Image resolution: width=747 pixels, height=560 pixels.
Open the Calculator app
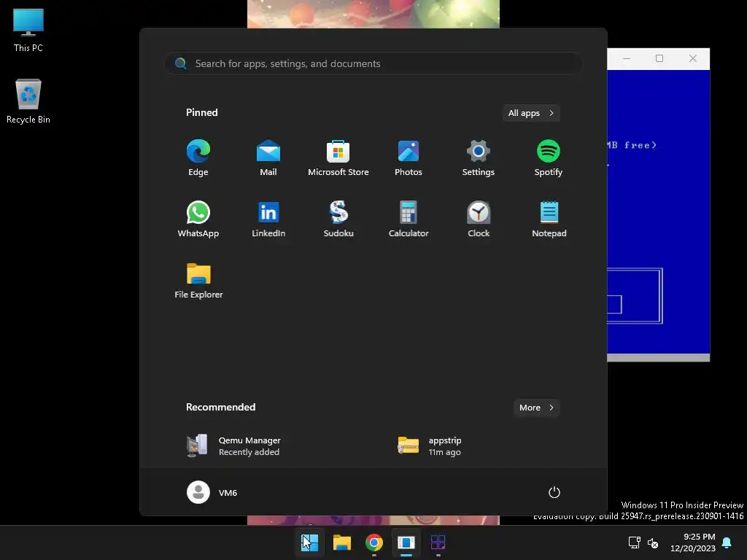tap(409, 219)
